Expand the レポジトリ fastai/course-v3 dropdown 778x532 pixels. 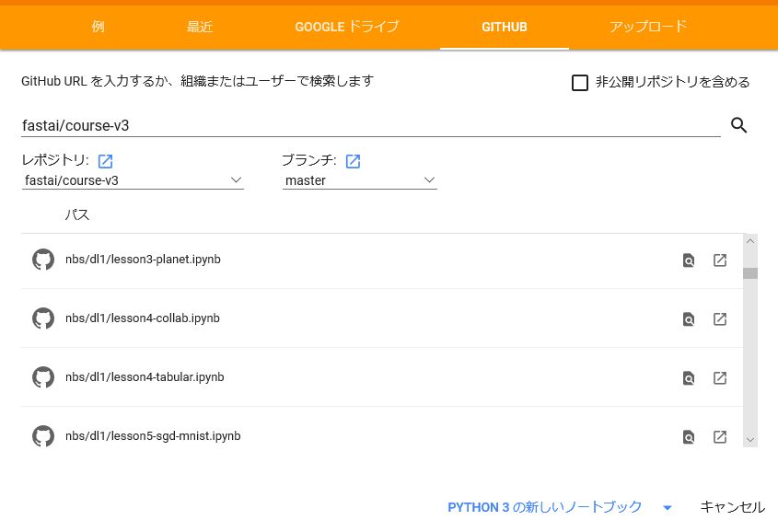[x=133, y=180]
